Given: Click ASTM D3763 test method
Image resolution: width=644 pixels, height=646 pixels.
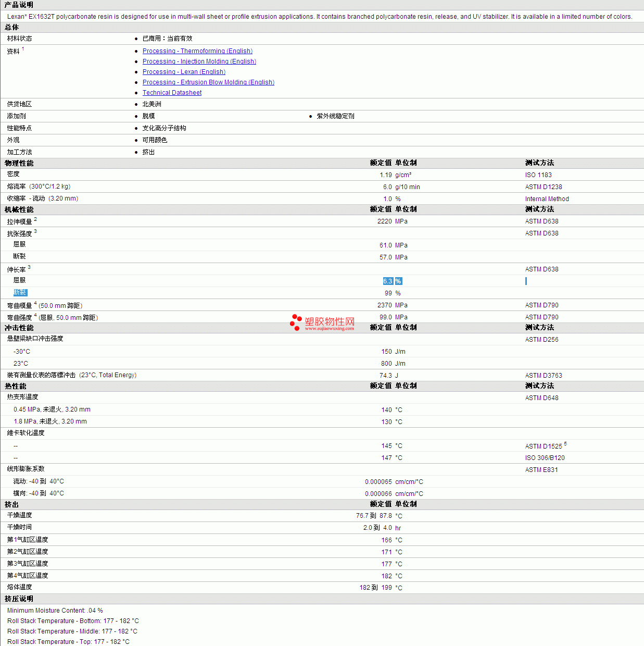Looking at the screenshot, I should click(544, 376).
